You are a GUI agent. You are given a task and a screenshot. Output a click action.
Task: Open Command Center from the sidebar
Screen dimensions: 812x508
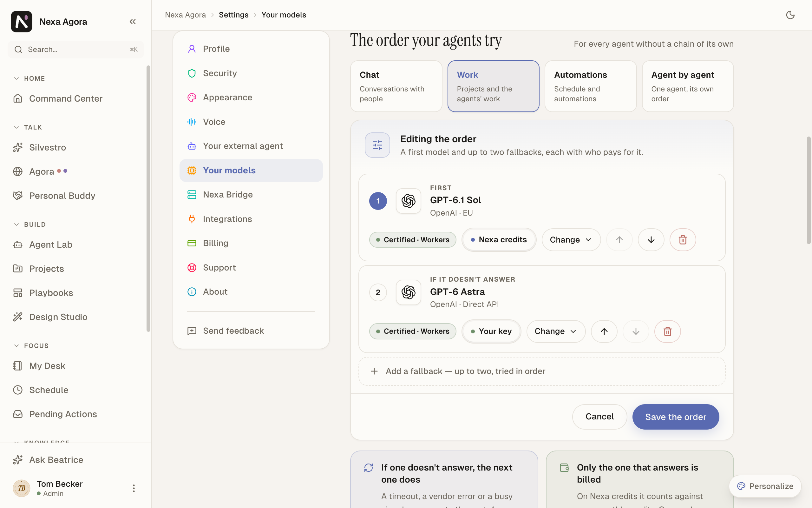click(x=75, y=98)
